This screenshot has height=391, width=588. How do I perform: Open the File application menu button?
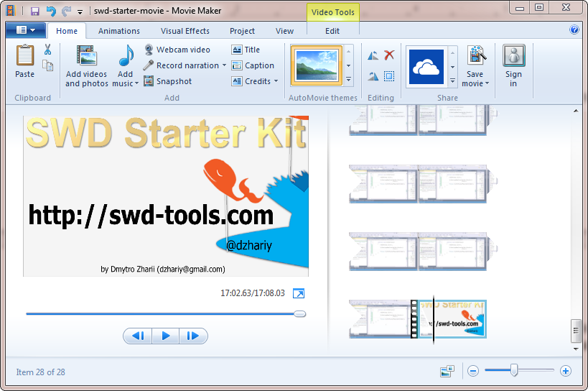26,30
